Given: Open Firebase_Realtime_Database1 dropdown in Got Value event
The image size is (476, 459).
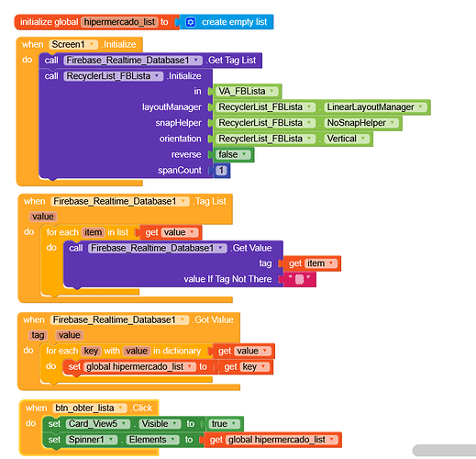Looking at the screenshot, I should click(119, 320).
